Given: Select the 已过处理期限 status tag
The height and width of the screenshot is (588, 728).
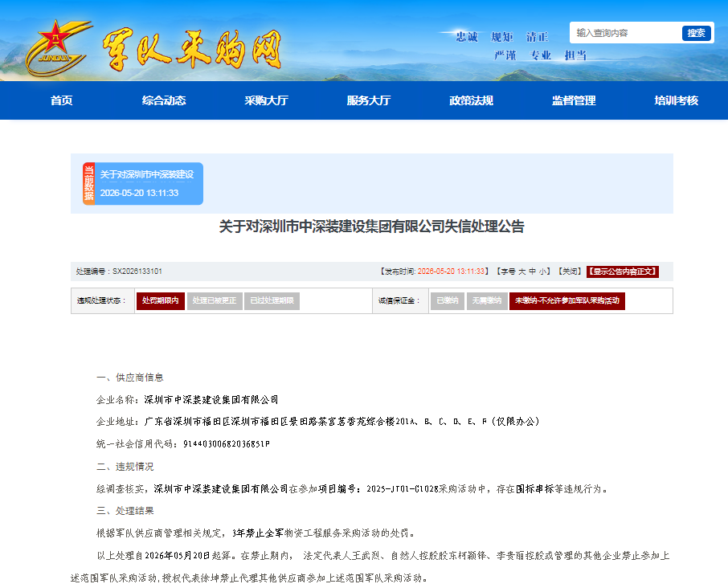Looking at the screenshot, I should (x=272, y=300).
